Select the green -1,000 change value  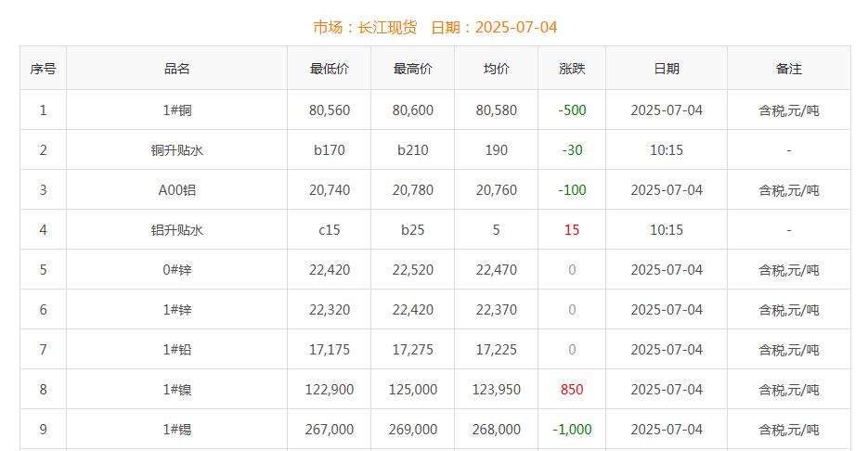[572, 430]
